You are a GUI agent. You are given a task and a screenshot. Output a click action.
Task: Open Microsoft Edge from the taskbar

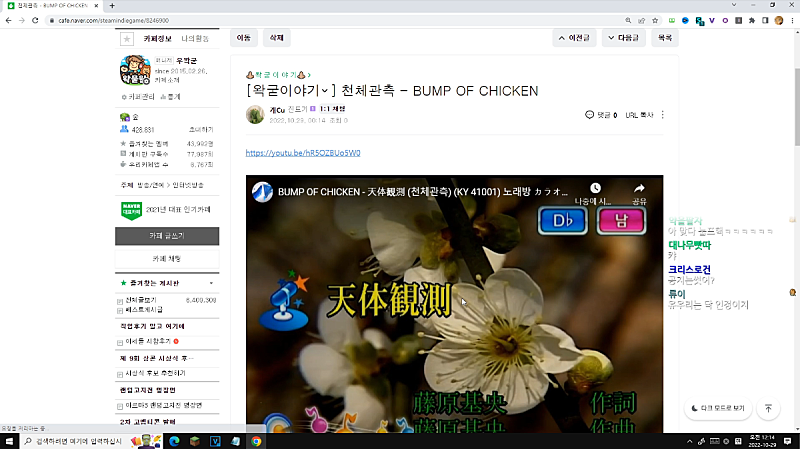click(174, 441)
